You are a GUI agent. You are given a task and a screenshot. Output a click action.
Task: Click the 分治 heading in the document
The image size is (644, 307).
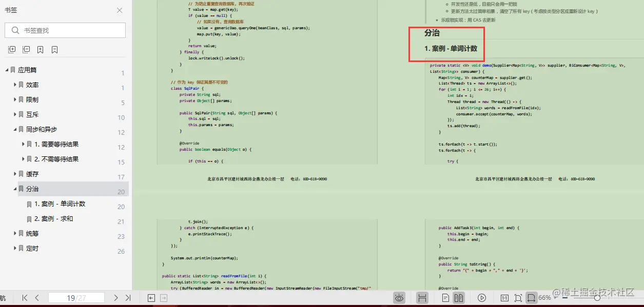432,33
